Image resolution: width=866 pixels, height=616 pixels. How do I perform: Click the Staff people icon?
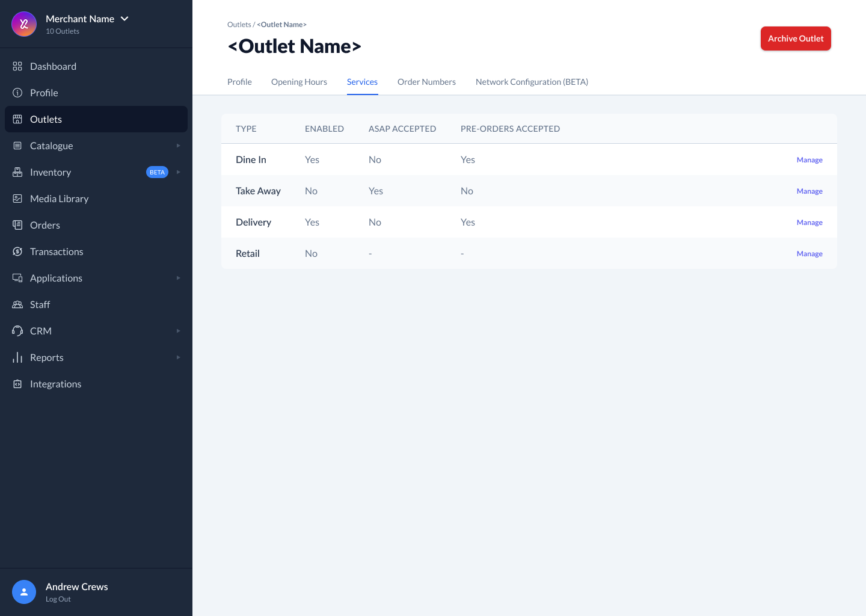tap(17, 304)
